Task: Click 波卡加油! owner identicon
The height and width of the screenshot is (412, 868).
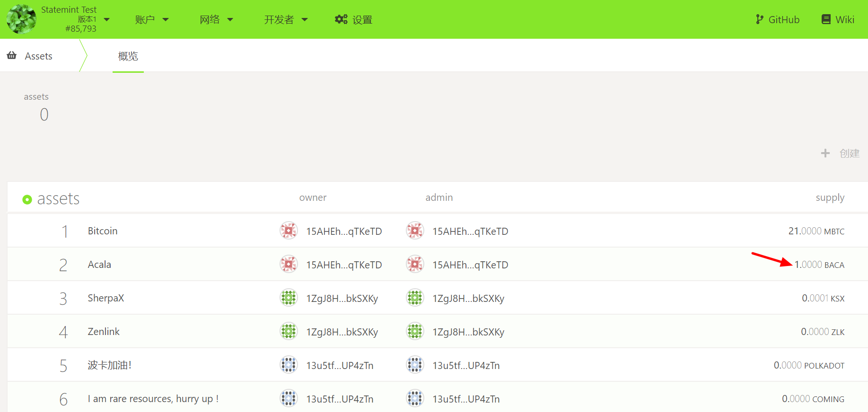Action: click(x=289, y=365)
